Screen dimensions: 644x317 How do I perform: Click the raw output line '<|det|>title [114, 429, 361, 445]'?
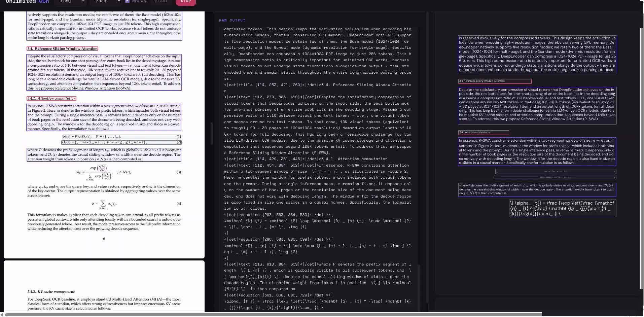click(306, 159)
